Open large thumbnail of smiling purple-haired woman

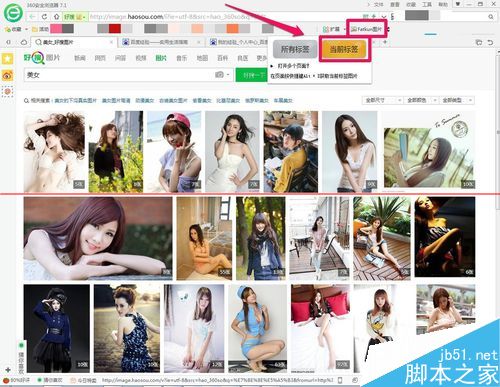pos(98,238)
